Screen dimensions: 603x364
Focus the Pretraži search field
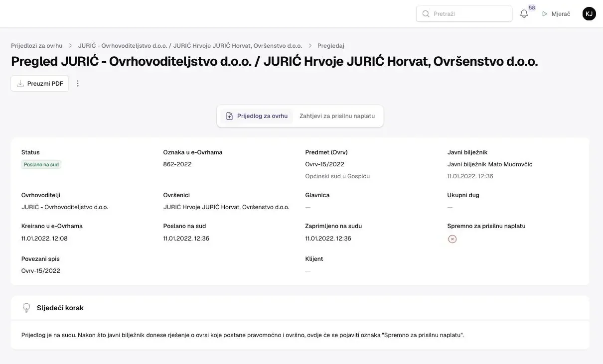coord(464,14)
